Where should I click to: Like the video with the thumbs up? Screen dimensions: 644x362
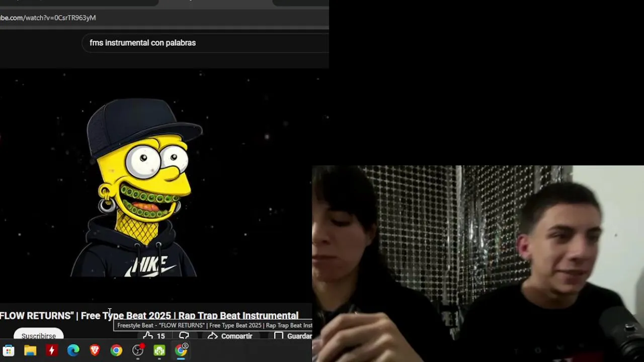pos(154,336)
